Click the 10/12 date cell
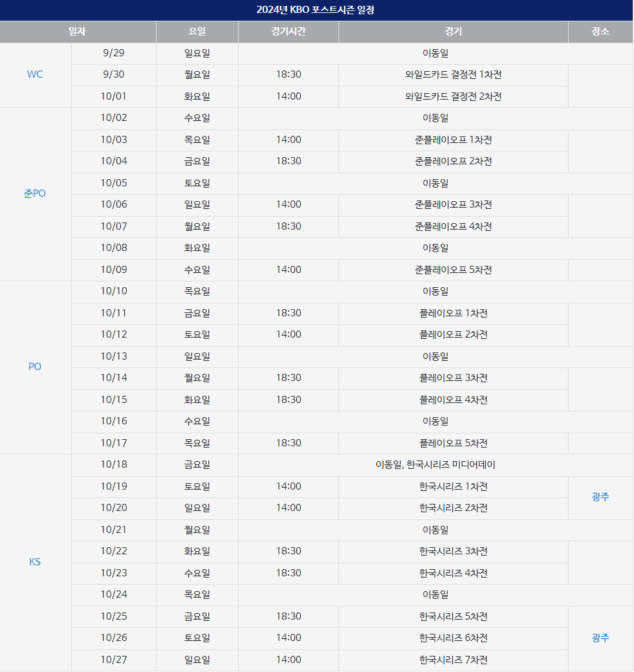The image size is (634, 672). 114,335
